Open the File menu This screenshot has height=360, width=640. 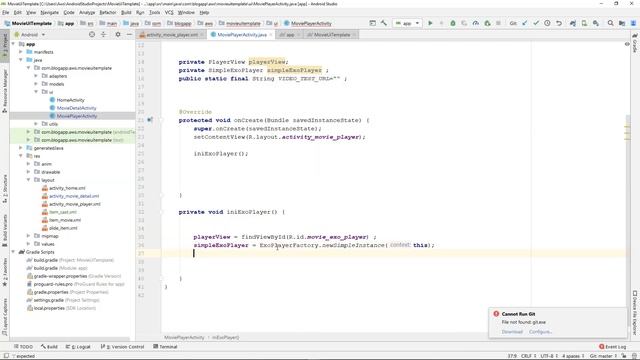pyautogui.click(x=6, y=13)
